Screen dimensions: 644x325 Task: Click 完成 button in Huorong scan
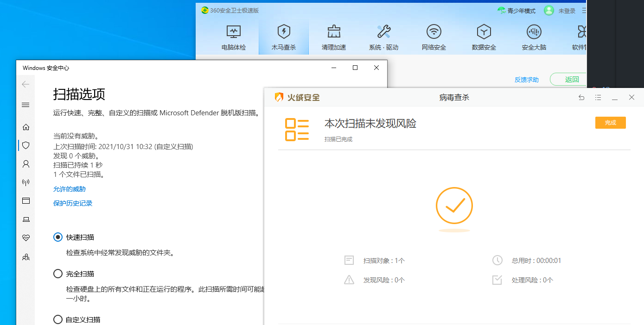tap(610, 123)
